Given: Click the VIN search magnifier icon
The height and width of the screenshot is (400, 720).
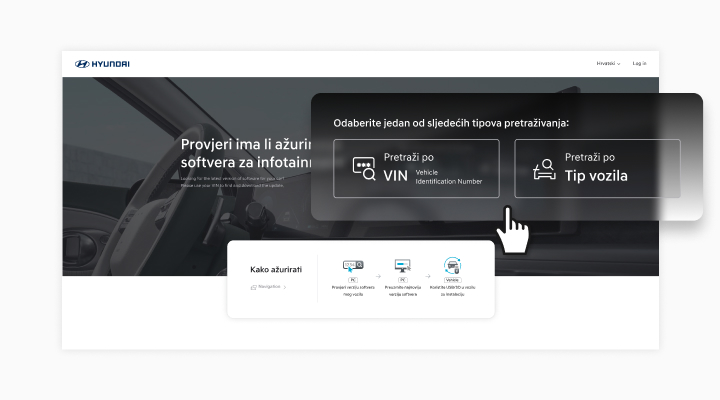Looking at the screenshot, I should pos(364,169).
